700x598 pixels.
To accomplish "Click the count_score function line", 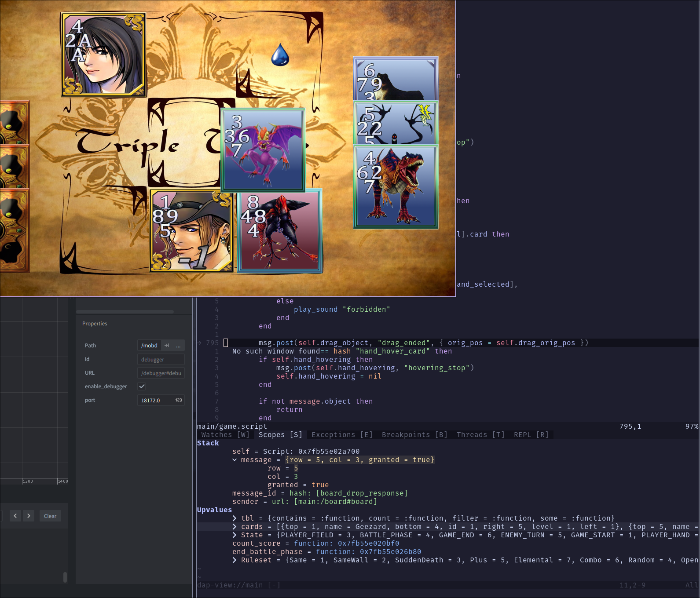I will (x=315, y=543).
